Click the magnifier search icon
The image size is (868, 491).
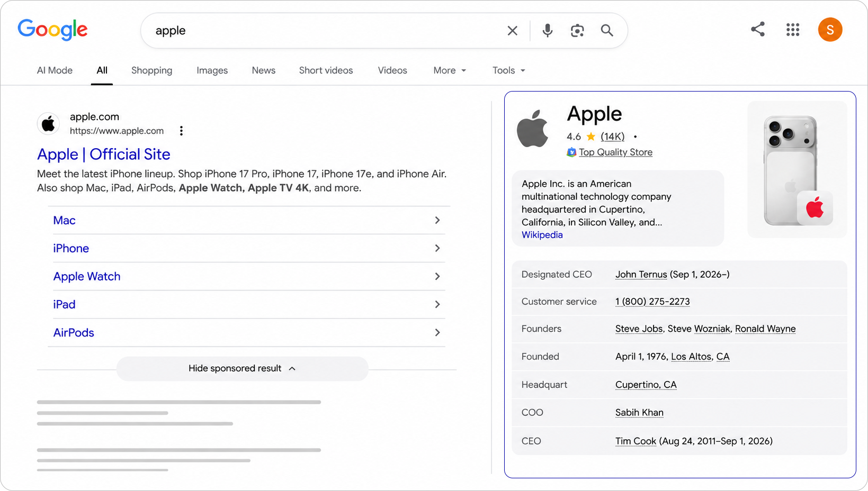pyautogui.click(x=607, y=31)
